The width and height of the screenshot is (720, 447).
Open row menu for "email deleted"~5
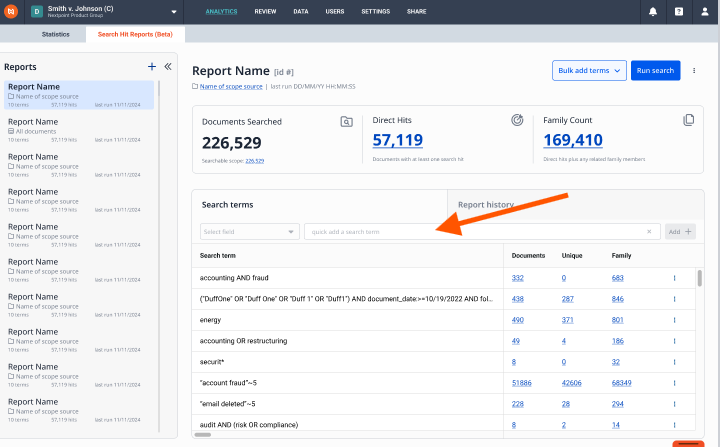point(674,404)
